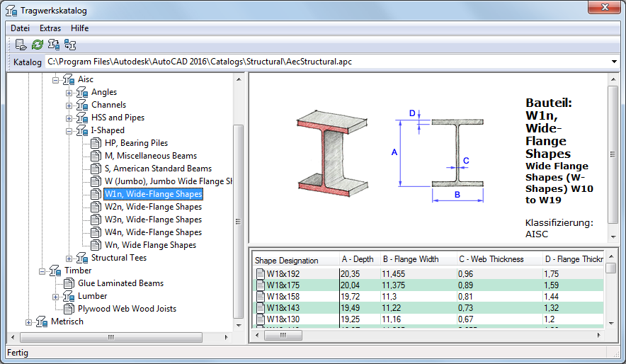Screen dimensions: 626x364
Task: Click the Angles folder icon
Action: (x=82, y=92)
